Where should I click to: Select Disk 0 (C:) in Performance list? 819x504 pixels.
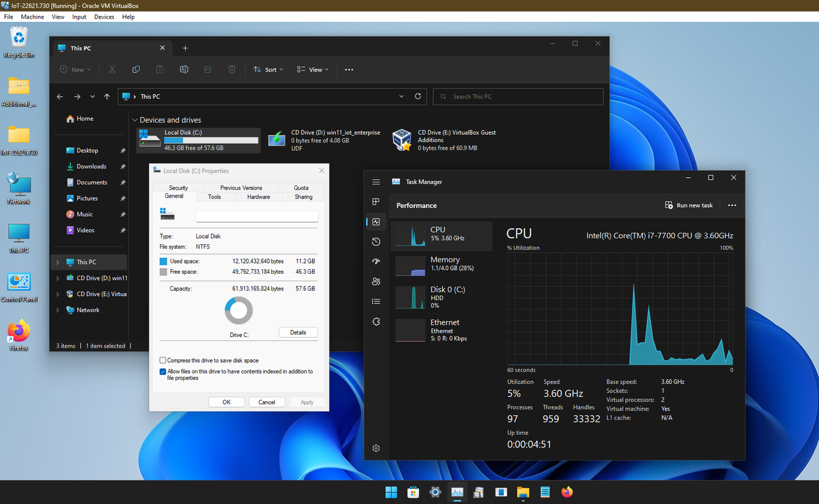[x=441, y=297]
